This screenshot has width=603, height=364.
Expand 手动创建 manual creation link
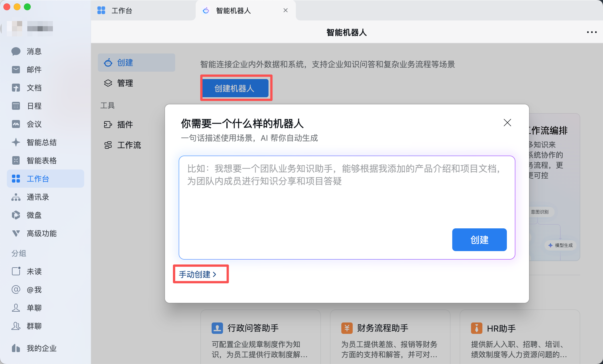[x=197, y=274]
